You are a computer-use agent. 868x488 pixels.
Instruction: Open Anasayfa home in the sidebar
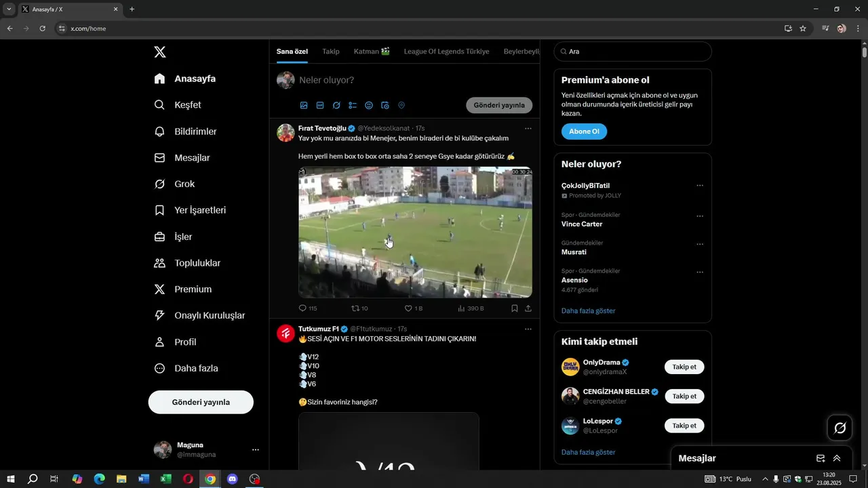click(x=185, y=79)
